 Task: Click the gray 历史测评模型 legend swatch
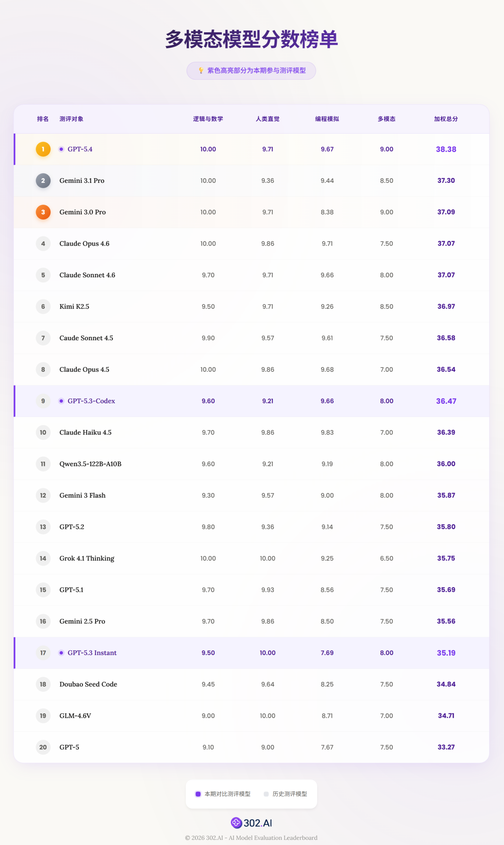266,794
